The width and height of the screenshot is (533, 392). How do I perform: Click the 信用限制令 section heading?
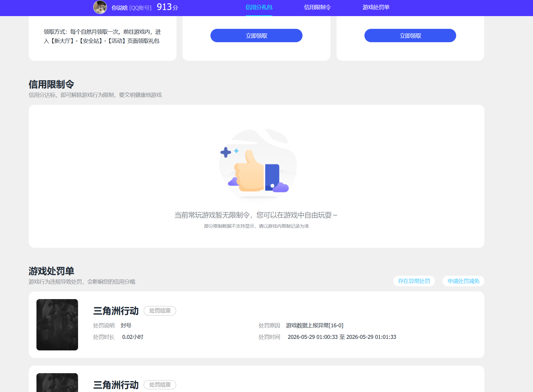pyautogui.click(x=51, y=84)
